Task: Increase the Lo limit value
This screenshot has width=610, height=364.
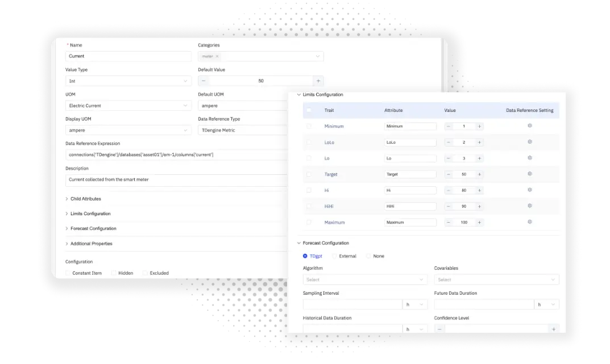Action: (x=479, y=158)
